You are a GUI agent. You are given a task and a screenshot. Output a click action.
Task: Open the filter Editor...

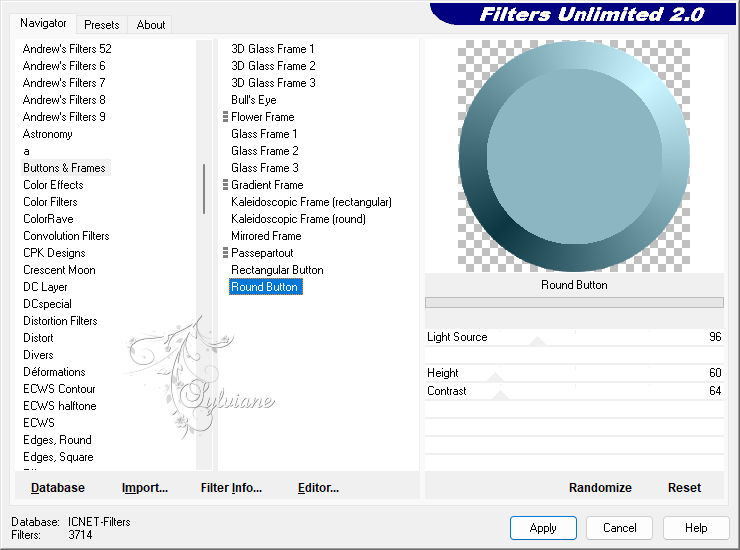tap(319, 488)
